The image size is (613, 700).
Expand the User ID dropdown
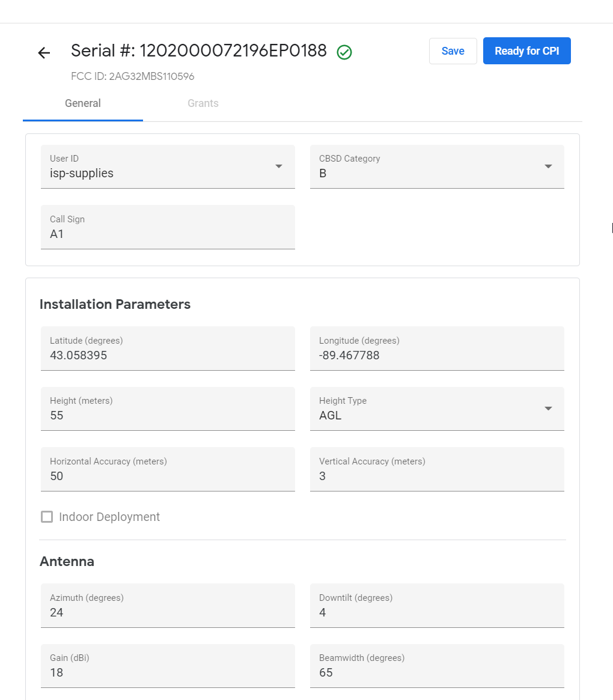279,166
